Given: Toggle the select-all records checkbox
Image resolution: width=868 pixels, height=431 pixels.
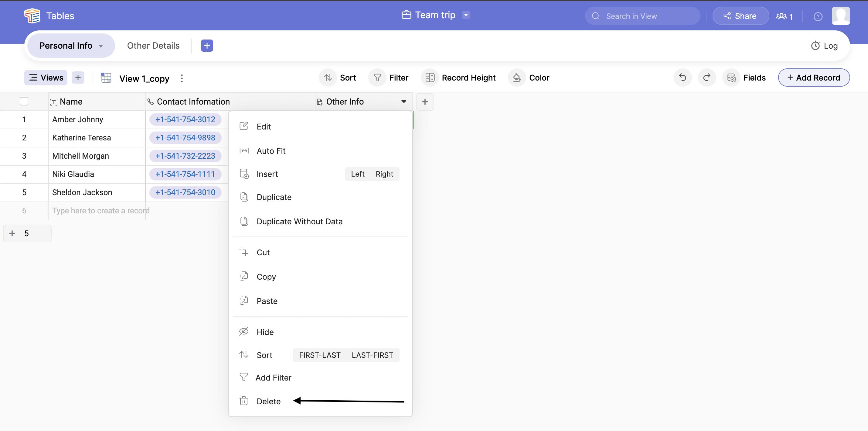Looking at the screenshot, I should [x=24, y=101].
